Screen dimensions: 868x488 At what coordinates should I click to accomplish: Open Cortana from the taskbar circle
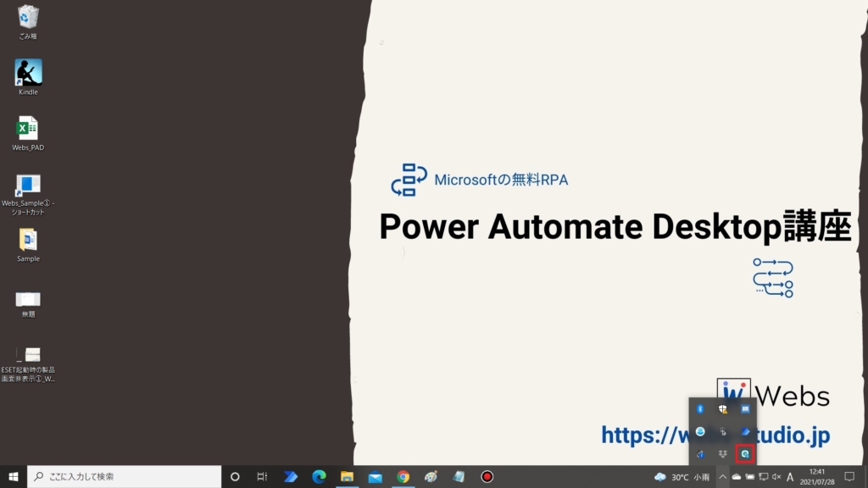click(x=235, y=476)
